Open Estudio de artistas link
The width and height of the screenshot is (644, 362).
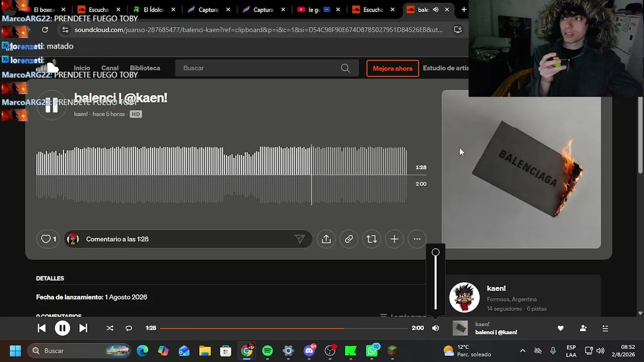pos(446,68)
